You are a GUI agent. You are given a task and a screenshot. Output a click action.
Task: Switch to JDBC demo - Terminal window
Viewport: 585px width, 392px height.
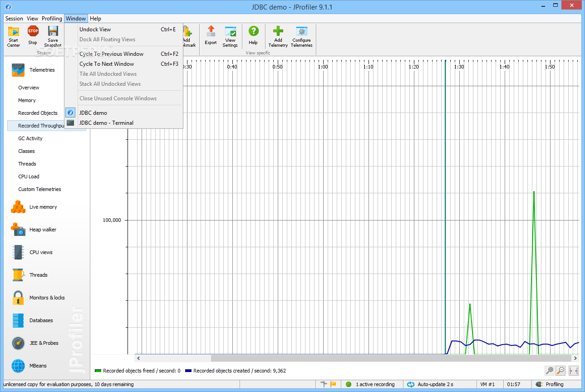pyautogui.click(x=123, y=122)
